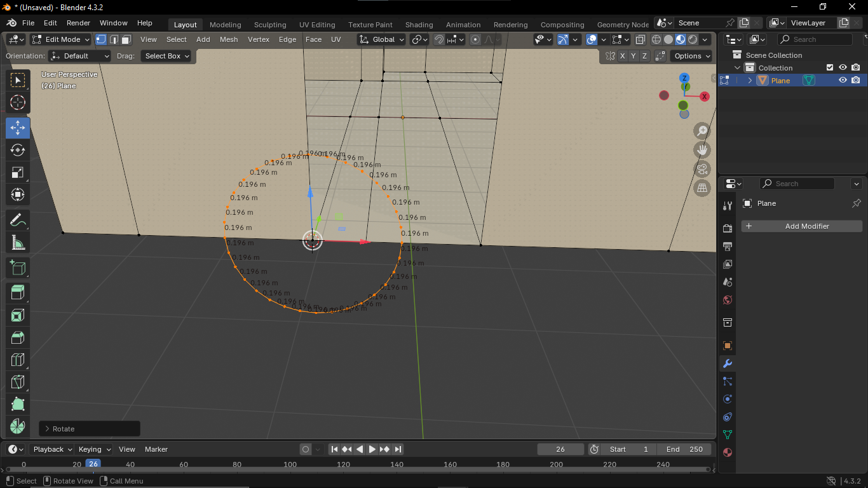The image size is (868, 488).
Task: Switch to the Sculpting workspace tab
Action: (270, 25)
